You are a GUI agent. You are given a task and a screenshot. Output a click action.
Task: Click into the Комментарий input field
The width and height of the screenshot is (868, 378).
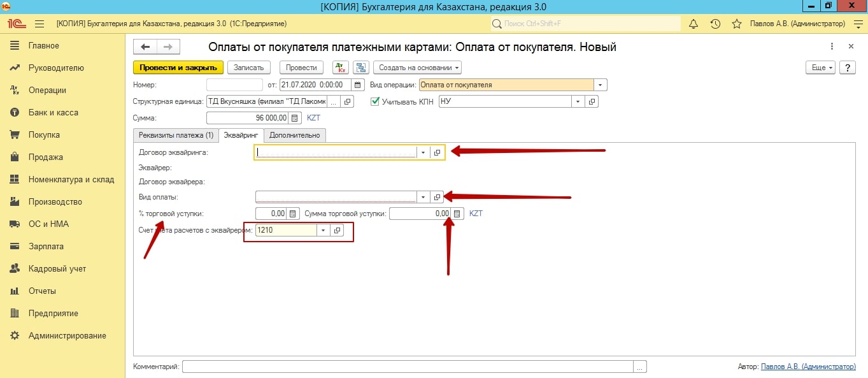click(408, 367)
